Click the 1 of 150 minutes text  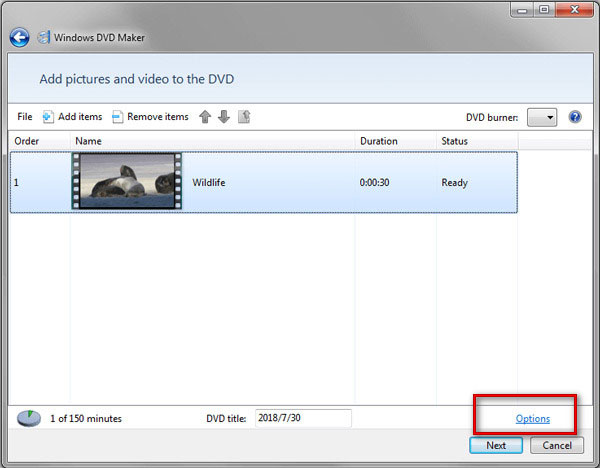[x=86, y=419]
